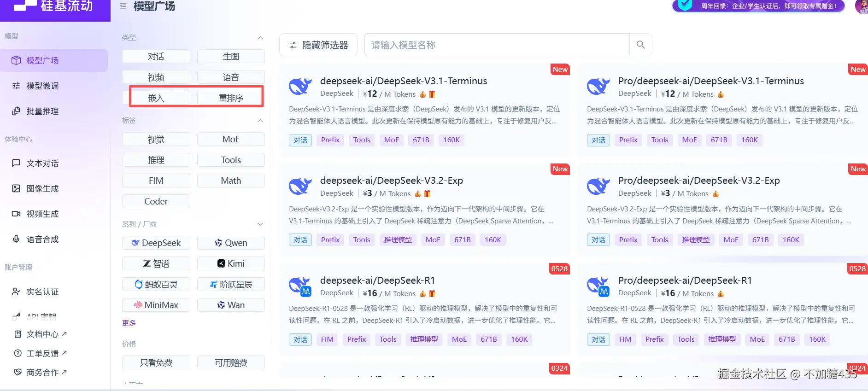Click the filter sliders icon beside 隐藏筛选器
Screen dimensions: 868x391
coord(293,45)
